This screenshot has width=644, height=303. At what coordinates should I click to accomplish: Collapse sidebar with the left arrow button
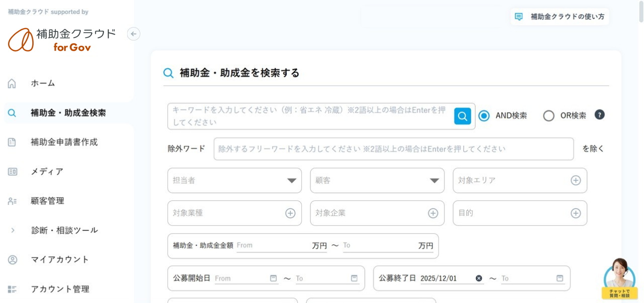click(x=133, y=34)
